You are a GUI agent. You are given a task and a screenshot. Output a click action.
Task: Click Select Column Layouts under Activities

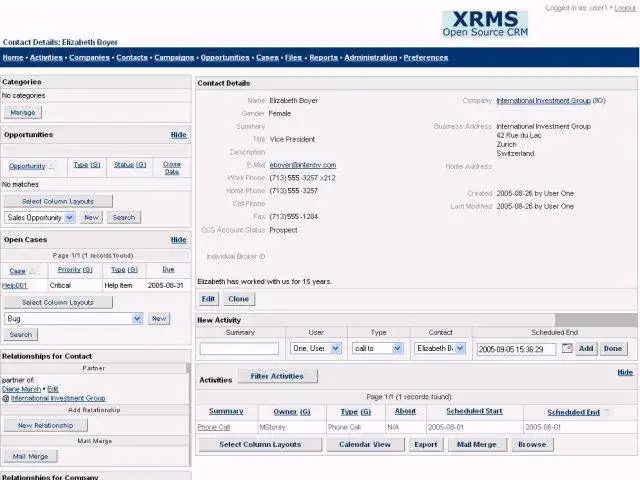260,444
